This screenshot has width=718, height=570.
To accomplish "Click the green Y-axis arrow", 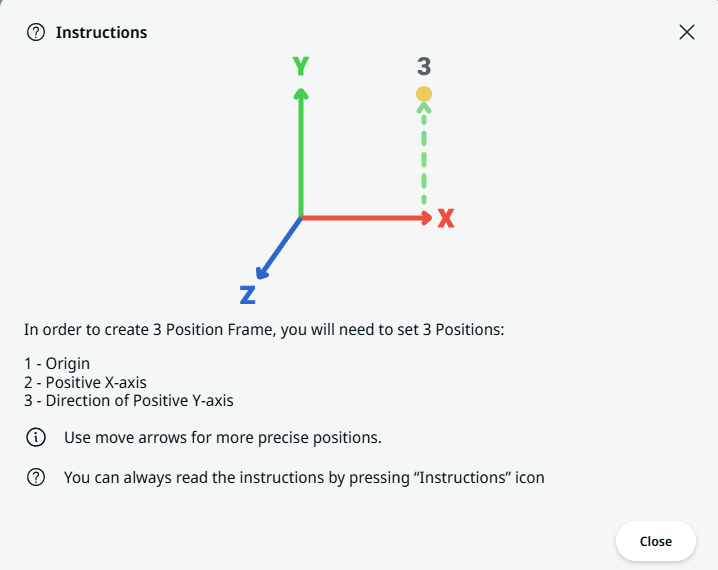I will [x=301, y=150].
